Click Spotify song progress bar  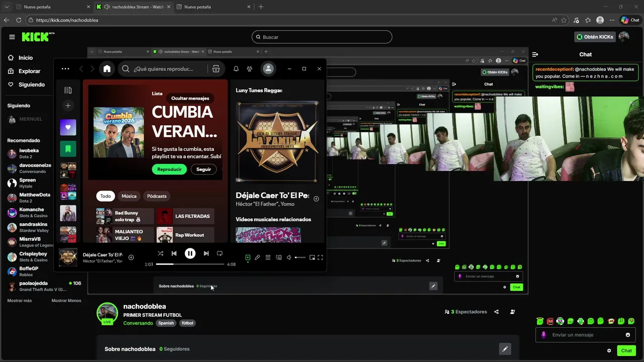pos(190,264)
